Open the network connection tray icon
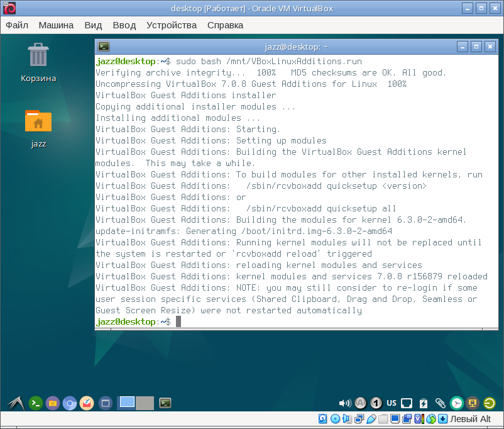The width and height of the screenshot is (504, 429). pos(407,403)
